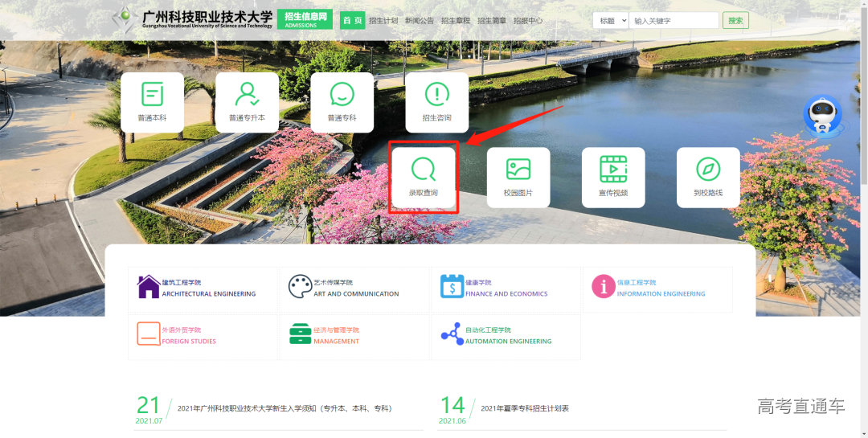
Task: Click the 广州科技职业技术大学 title text
Action: (x=207, y=15)
